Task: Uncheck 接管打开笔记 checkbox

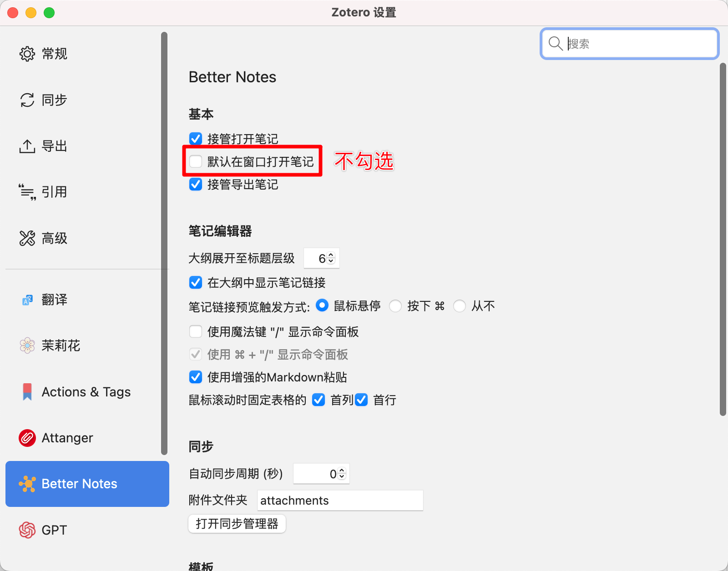Action: pos(196,139)
